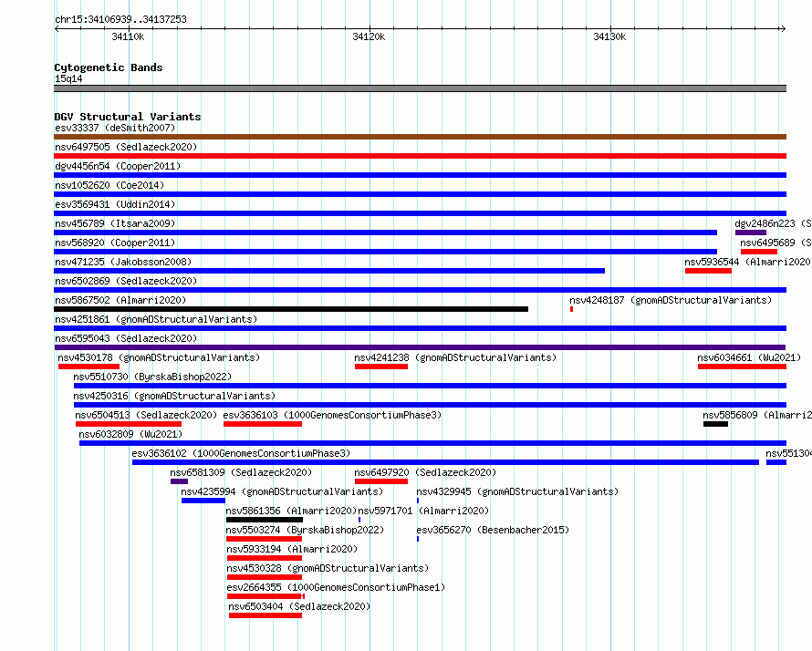Open esv3569431 (Uddin2014) variant entry

115,204
